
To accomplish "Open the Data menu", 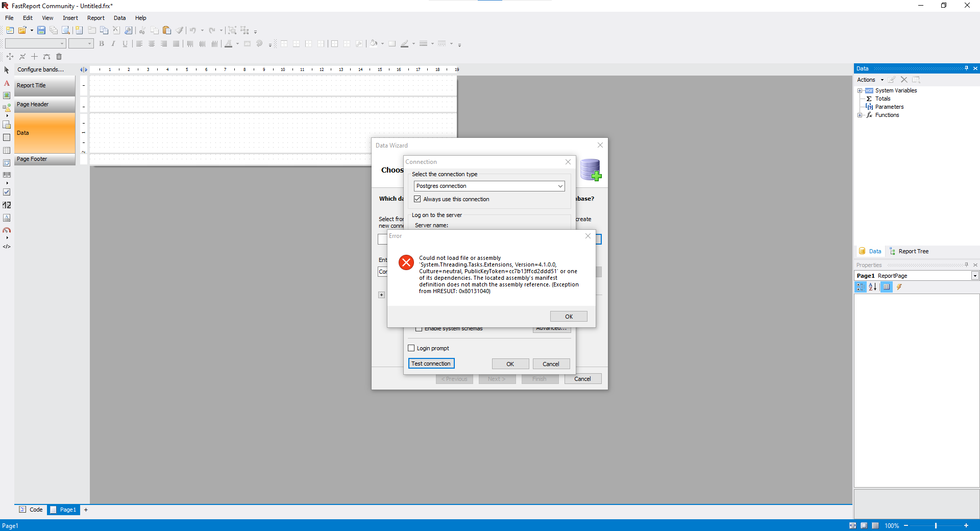I will pos(119,18).
